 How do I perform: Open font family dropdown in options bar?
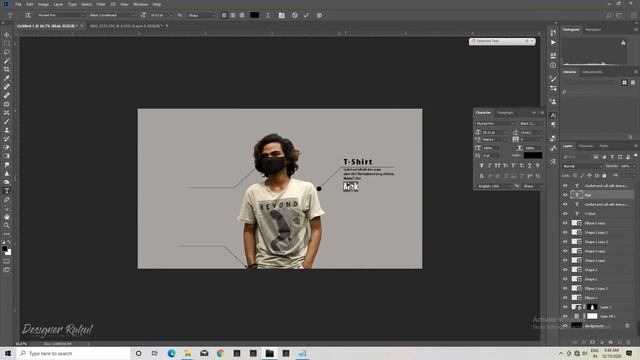61,15
